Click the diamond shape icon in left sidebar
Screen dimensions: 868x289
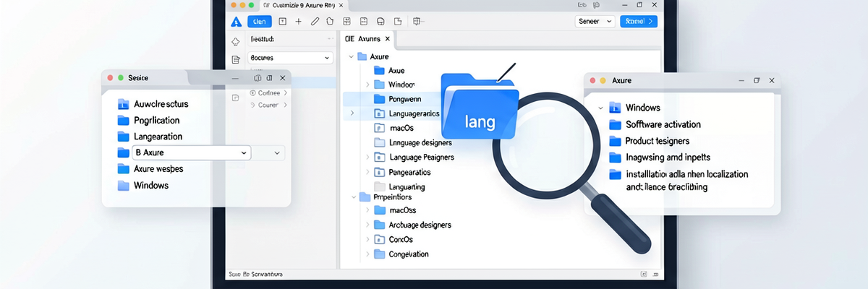(x=235, y=42)
